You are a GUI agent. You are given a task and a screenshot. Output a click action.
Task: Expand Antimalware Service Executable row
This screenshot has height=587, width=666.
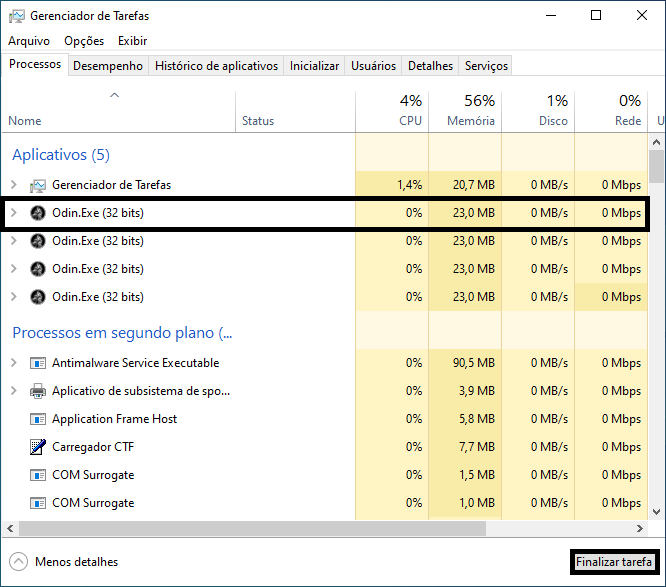pyautogui.click(x=14, y=363)
